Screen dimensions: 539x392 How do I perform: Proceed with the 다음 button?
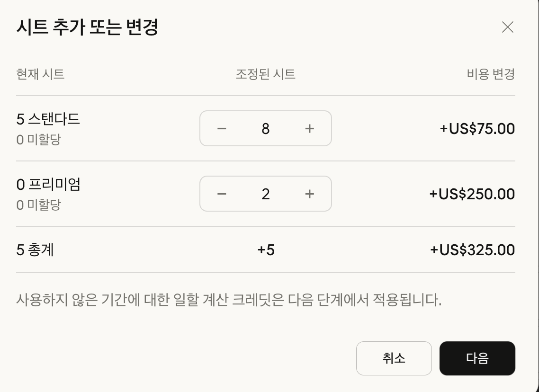[477, 358]
